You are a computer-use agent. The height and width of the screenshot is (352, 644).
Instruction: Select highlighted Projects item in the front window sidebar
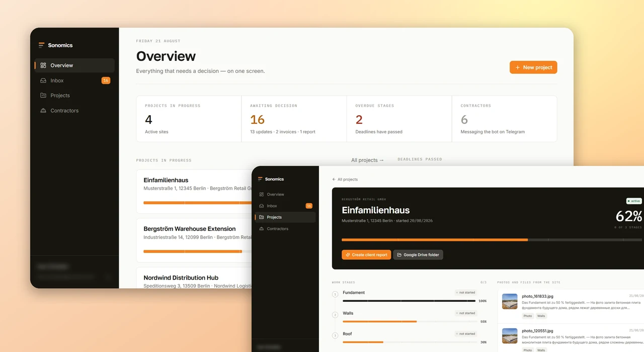pos(285,217)
